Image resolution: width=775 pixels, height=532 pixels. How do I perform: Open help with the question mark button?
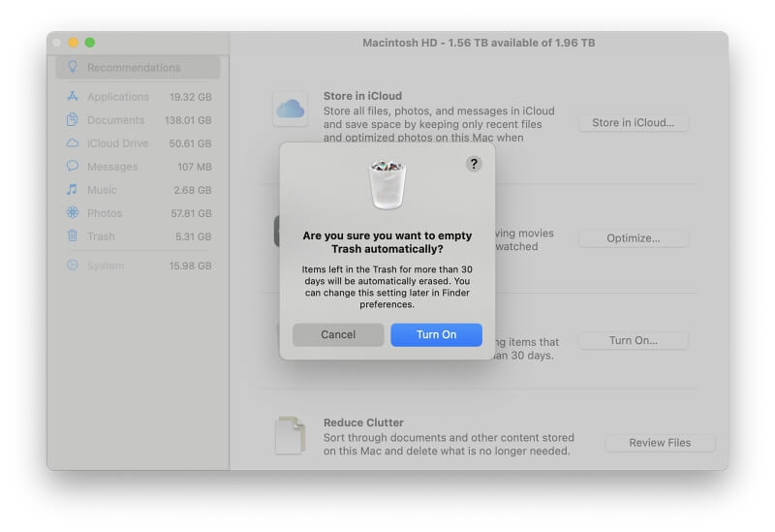[474, 164]
